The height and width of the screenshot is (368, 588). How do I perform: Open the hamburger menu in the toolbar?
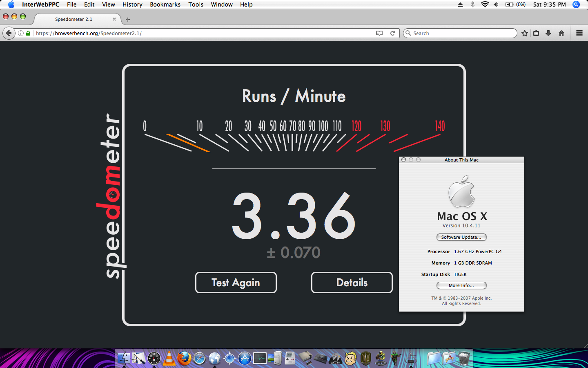point(579,33)
